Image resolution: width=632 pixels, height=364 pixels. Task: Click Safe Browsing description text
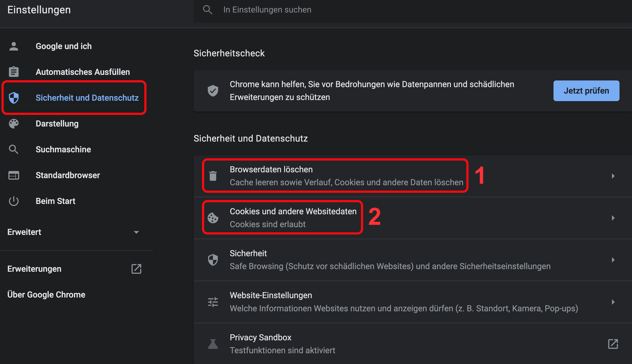[390, 267]
